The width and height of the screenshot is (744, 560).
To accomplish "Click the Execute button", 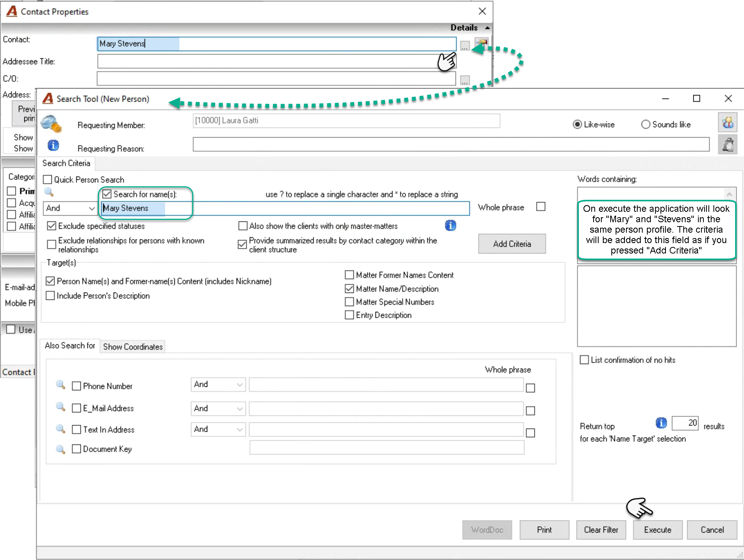I will point(657,530).
